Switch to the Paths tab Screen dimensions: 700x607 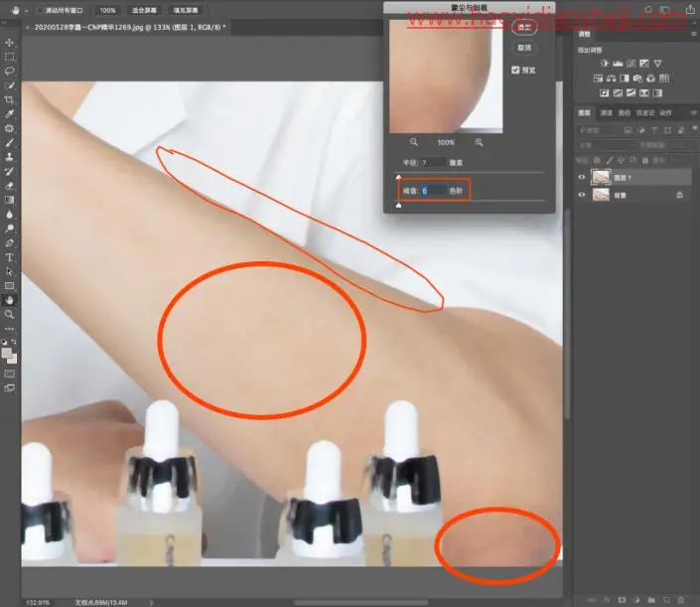tap(624, 113)
